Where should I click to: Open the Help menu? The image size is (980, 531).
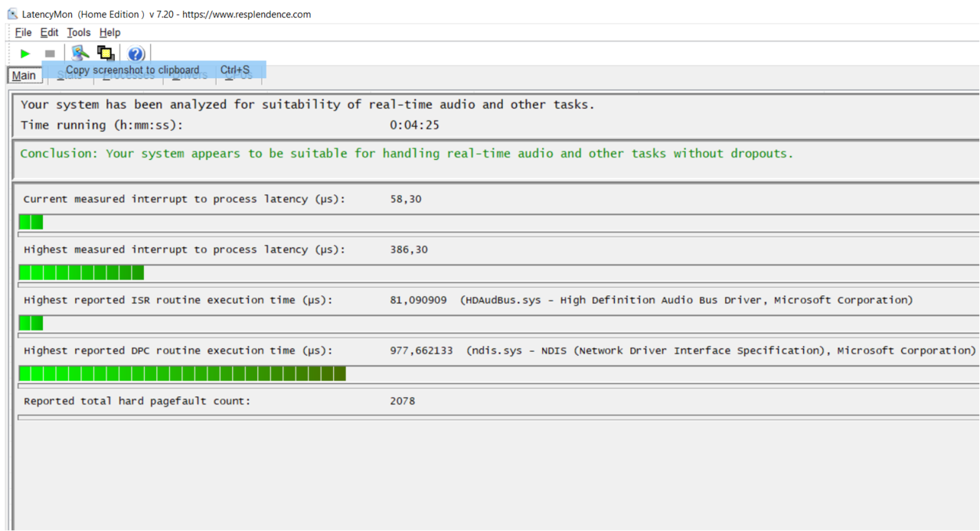[110, 32]
